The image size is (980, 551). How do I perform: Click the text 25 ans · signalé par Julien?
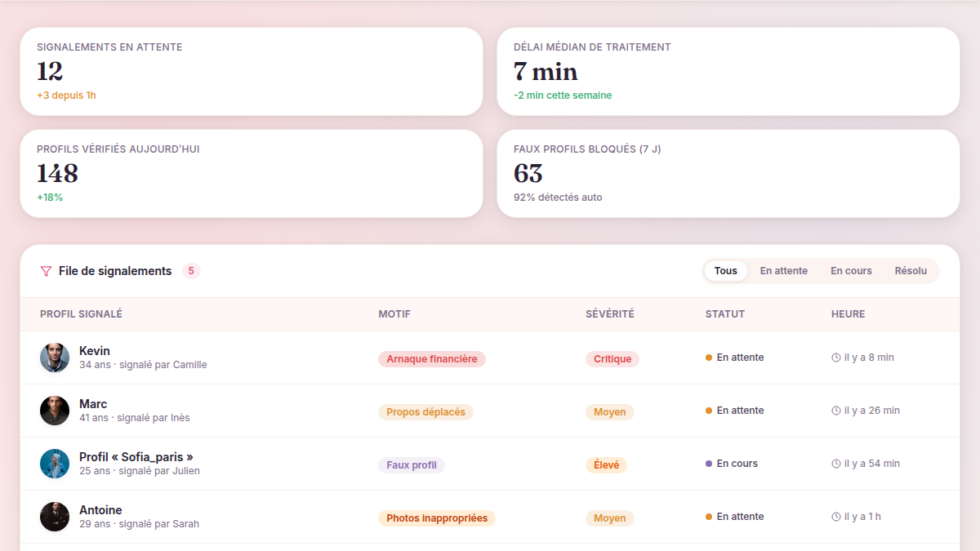point(140,471)
